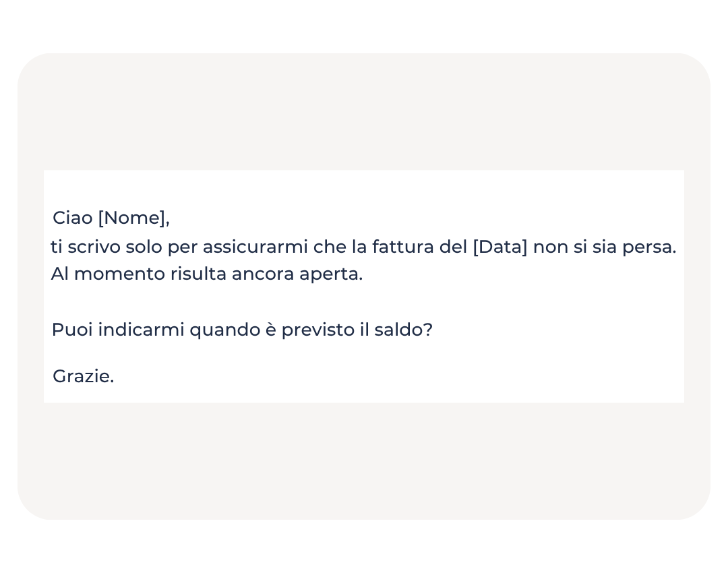Click the gray card area above the message
The height and width of the screenshot is (573, 728).
[364, 111]
